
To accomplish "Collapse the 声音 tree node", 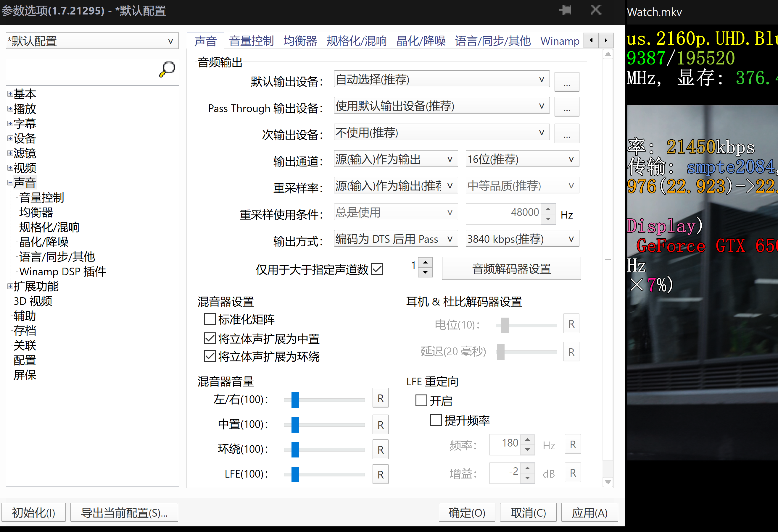I will [10, 183].
